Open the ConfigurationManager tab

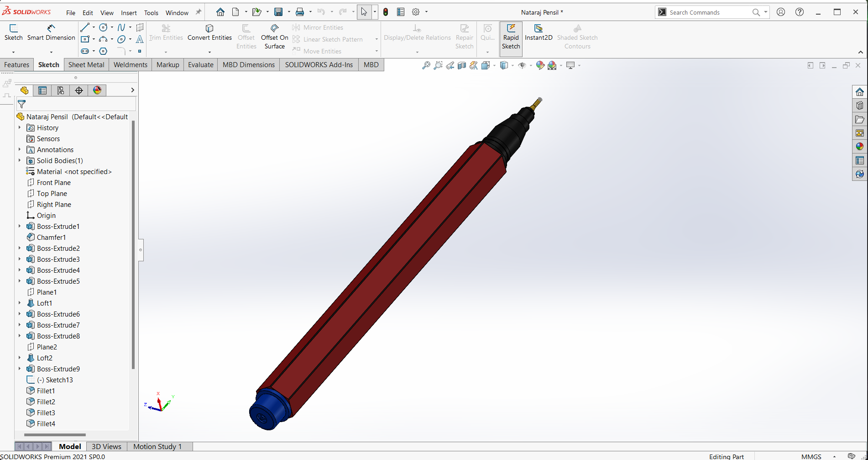[61, 90]
